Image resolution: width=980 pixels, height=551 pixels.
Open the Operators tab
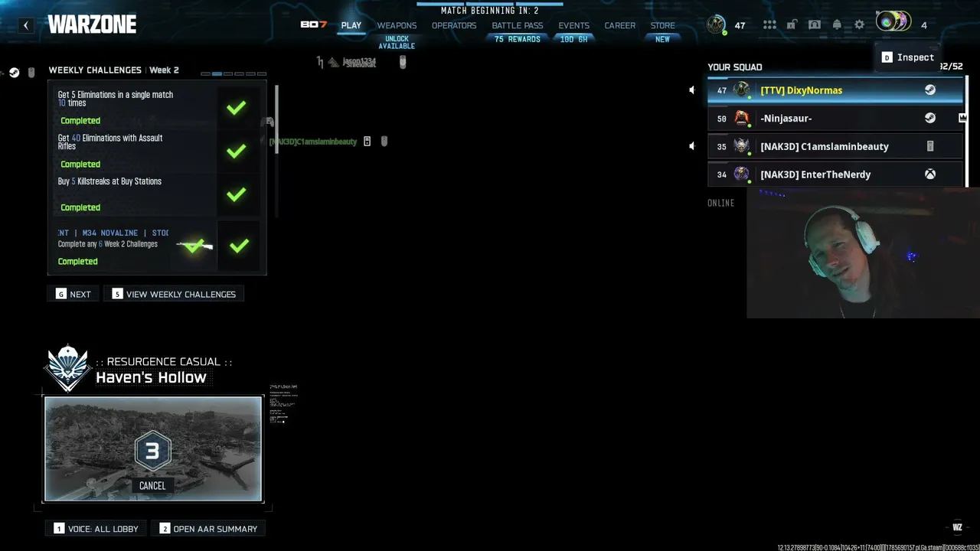coord(454,25)
